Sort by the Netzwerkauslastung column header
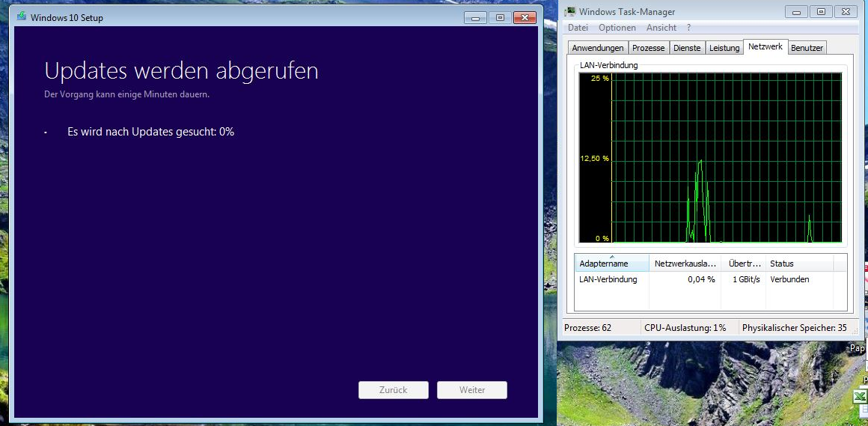868x426 pixels. [x=685, y=263]
